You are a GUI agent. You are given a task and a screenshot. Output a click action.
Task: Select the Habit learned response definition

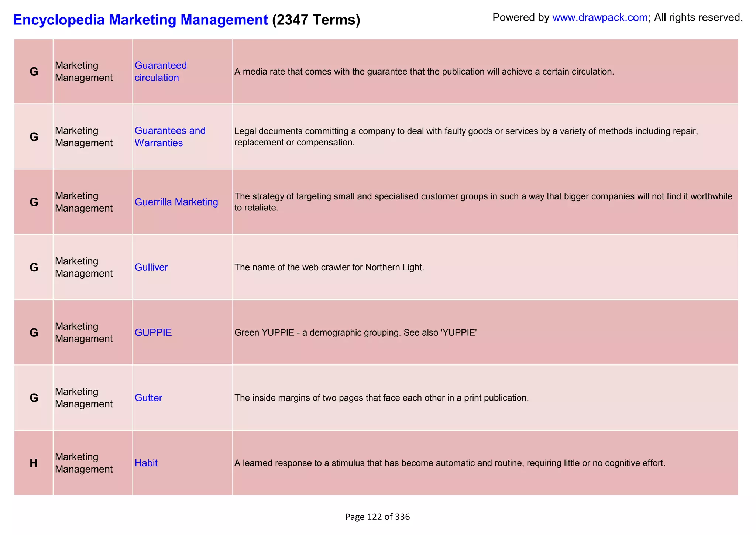coord(450,463)
